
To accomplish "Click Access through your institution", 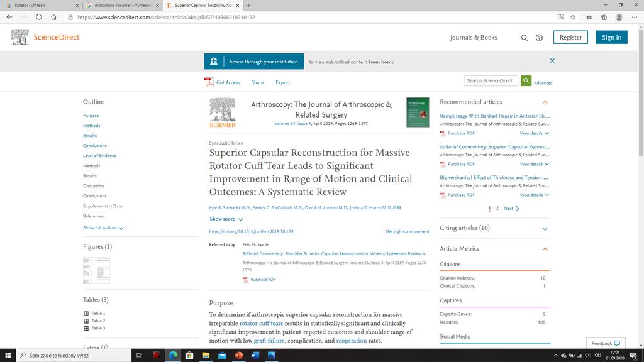I will coord(254,62).
